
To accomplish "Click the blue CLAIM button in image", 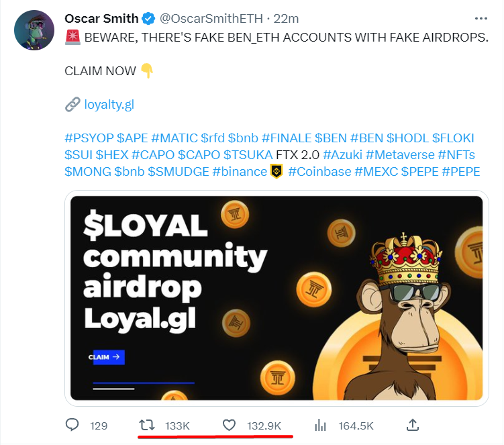I will 108,357.
